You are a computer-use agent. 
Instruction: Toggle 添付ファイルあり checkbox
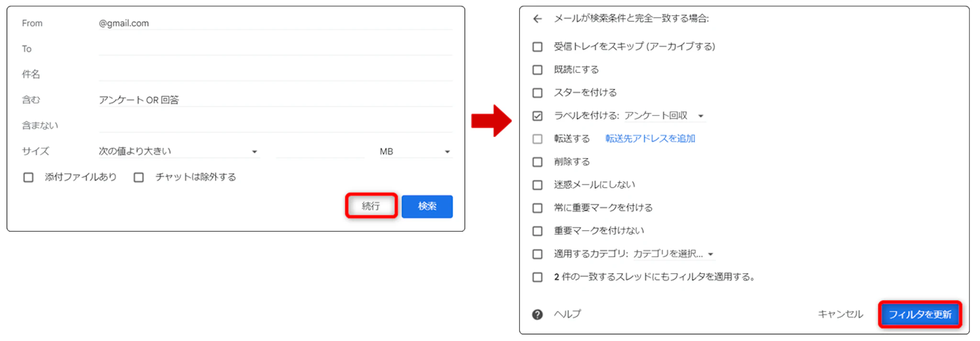[x=29, y=177]
